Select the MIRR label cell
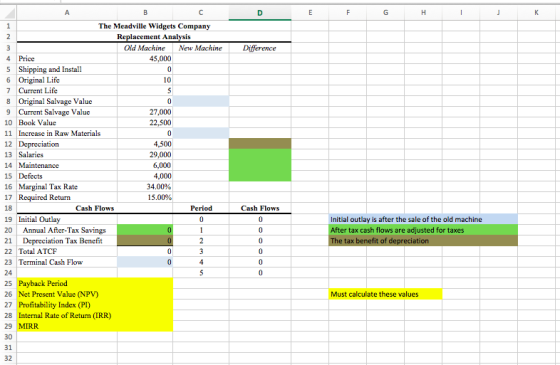This screenshot has height=365, width=560. pyautogui.click(x=67, y=326)
